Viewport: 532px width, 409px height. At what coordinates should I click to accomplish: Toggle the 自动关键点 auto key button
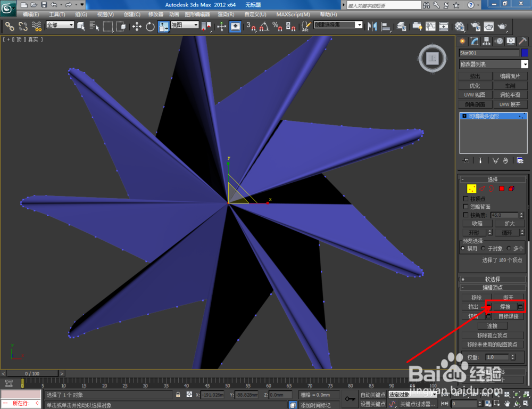pyautogui.click(x=372, y=395)
